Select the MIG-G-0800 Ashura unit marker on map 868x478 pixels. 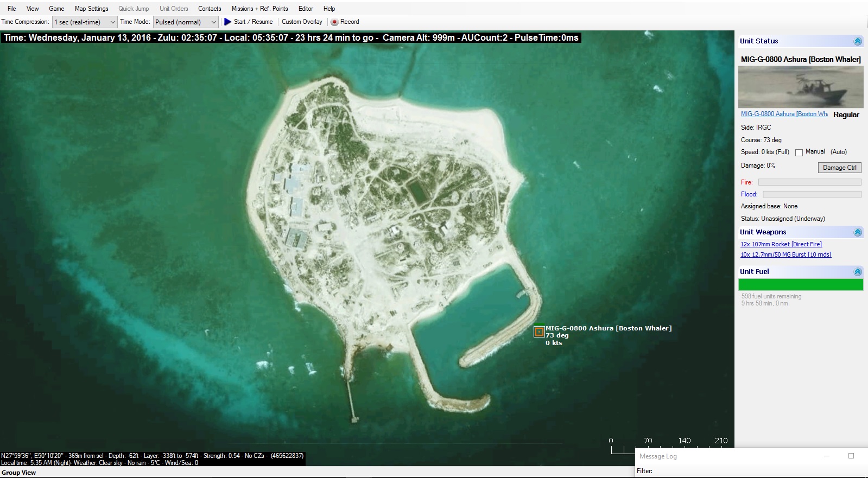coord(539,332)
